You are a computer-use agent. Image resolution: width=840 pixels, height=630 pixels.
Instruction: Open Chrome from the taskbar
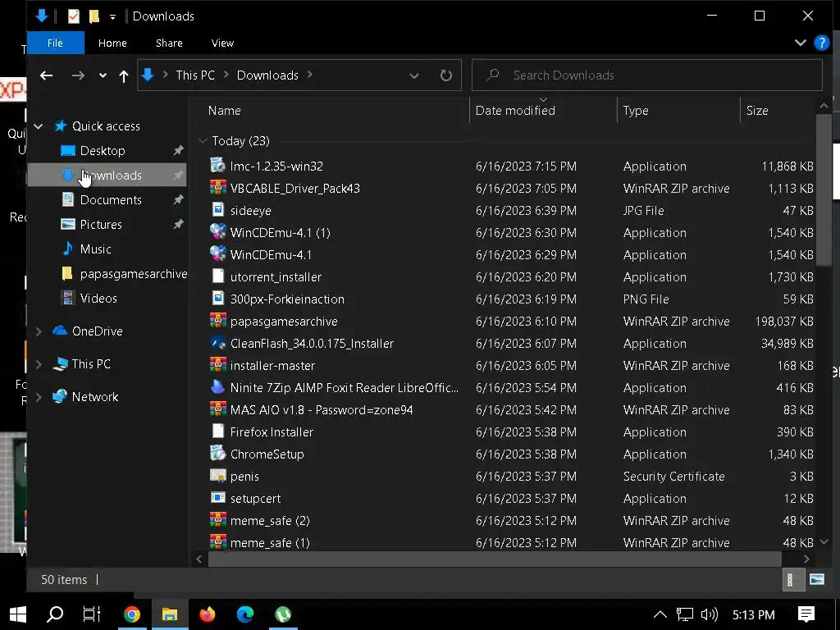click(x=132, y=614)
